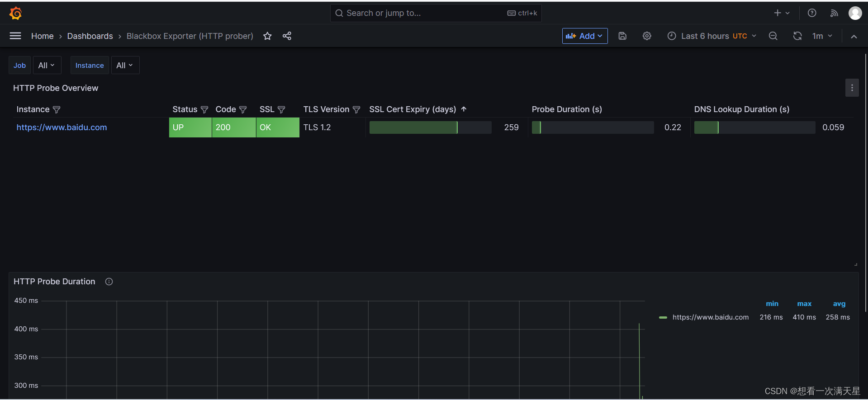Click the SSL Cert Expiry gauge bar
The image size is (868, 400).
(430, 127)
